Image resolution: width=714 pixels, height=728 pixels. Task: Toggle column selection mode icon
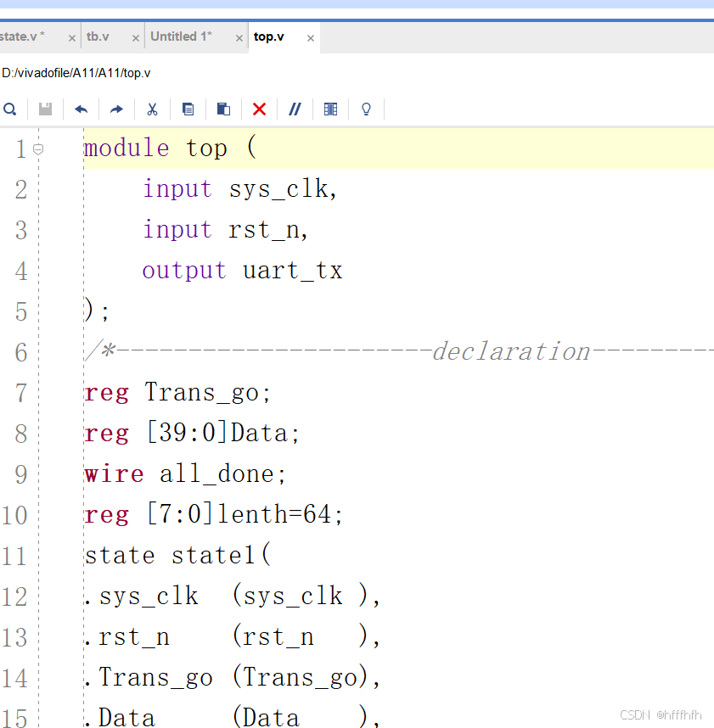(330, 109)
